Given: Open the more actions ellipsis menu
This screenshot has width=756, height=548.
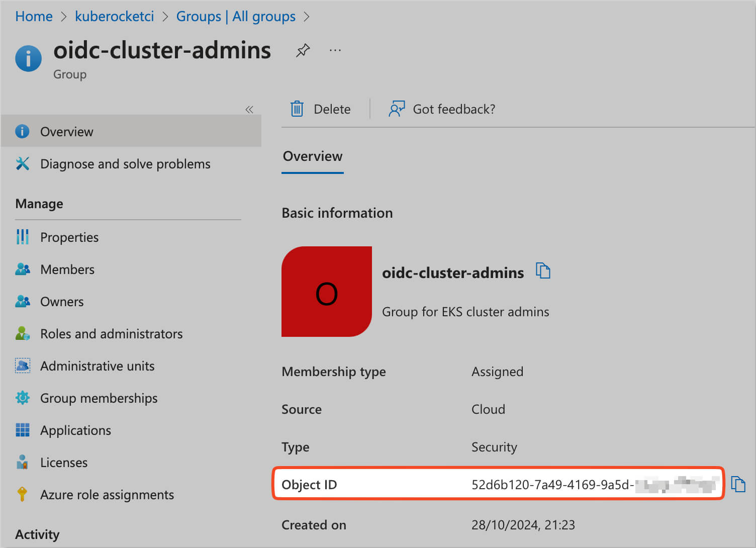Looking at the screenshot, I should pos(335,50).
